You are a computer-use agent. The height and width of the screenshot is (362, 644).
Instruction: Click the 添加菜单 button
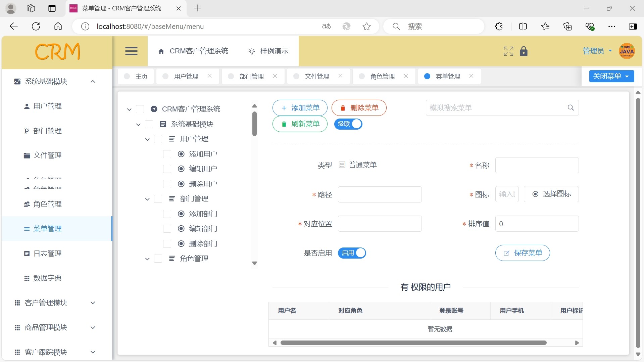pyautogui.click(x=300, y=108)
